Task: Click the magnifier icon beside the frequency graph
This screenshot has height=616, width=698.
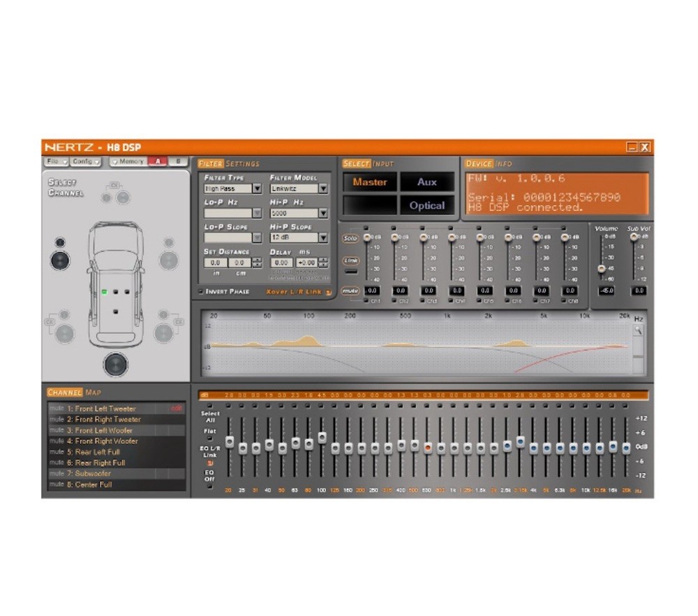Action: point(637,330)
